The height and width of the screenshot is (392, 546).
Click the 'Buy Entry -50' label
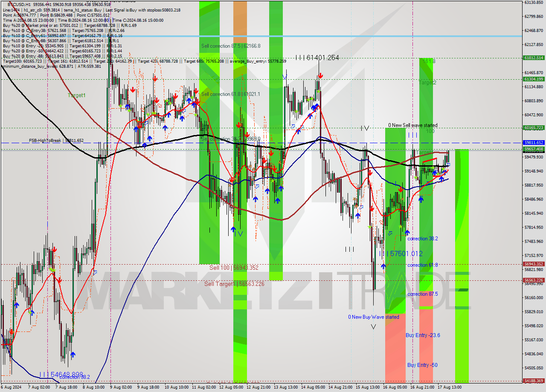pos(422,365)
